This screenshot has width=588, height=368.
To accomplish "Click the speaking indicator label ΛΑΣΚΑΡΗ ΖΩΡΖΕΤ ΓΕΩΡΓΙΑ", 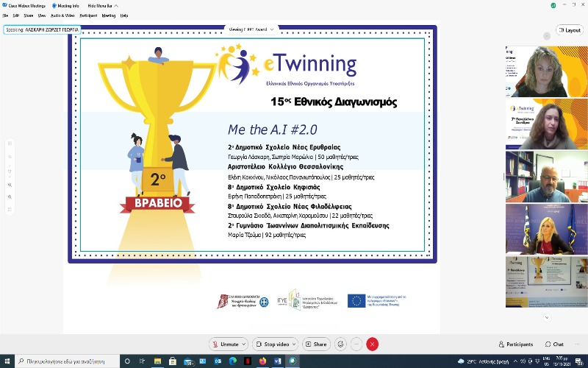I will (43, 29).
